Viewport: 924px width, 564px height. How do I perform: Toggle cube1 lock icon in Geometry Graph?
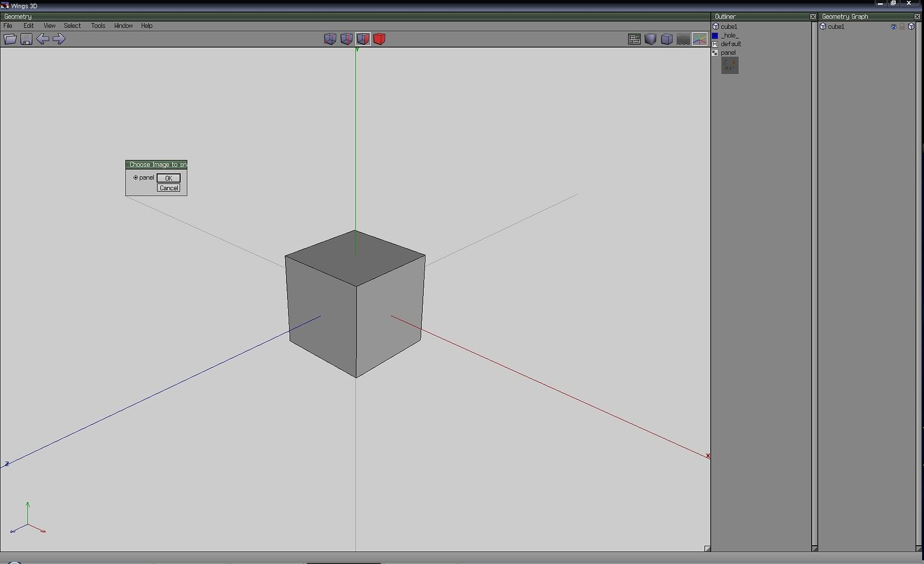click(902, 27)
